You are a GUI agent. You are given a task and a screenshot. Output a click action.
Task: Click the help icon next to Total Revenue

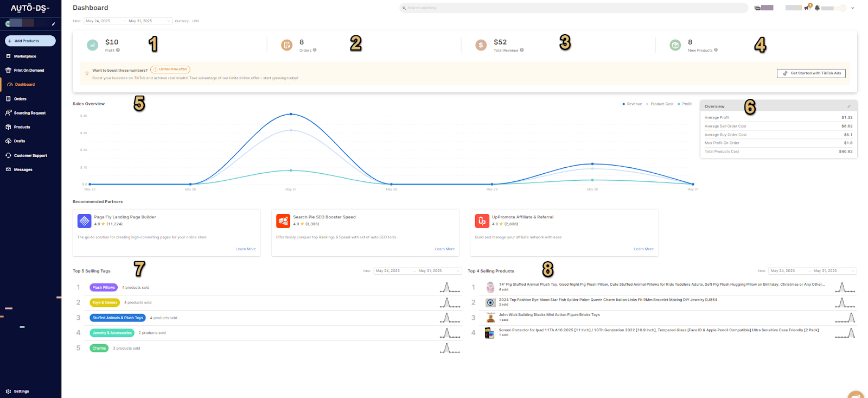tap(522, 50)
